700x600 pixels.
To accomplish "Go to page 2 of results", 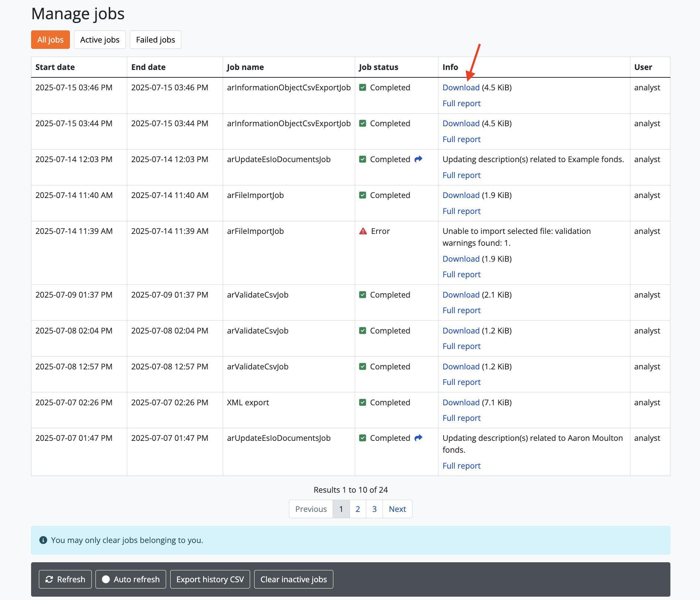I will pos(357,509).
